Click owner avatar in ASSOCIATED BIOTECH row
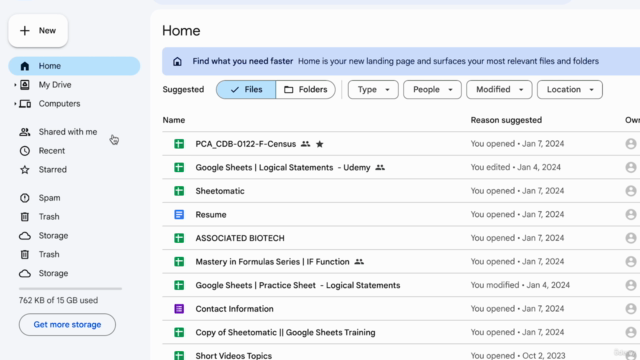This screenshot has height=360, width=640. click(x=631, y=238)
